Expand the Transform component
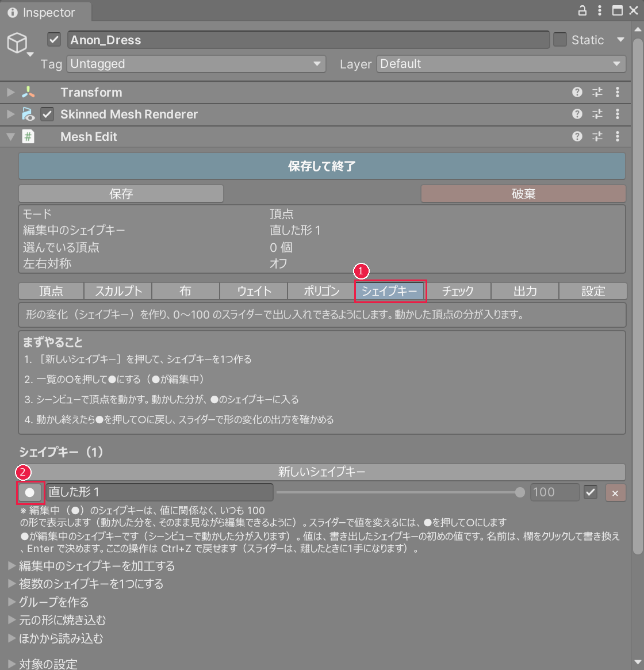This screenshot has width=644, height=670. click(11, 92)
